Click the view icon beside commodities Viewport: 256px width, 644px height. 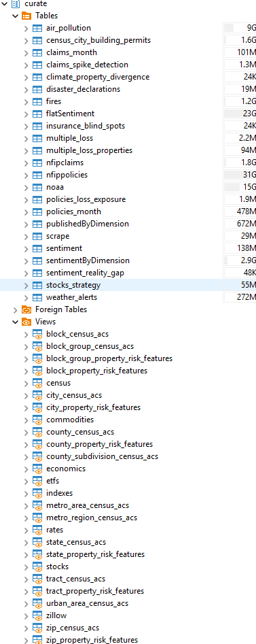click(x=37, y=420)
